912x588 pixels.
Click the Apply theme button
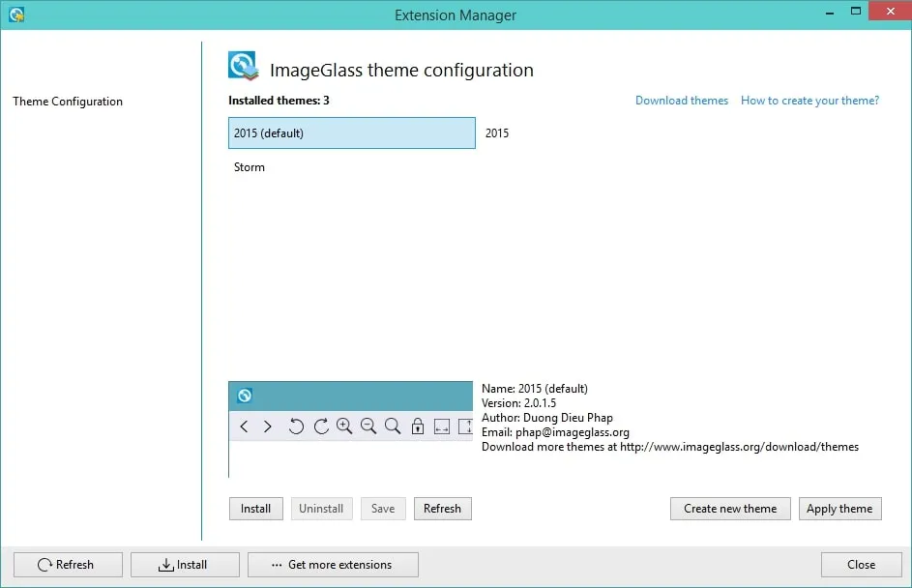[x=839, y=509]
